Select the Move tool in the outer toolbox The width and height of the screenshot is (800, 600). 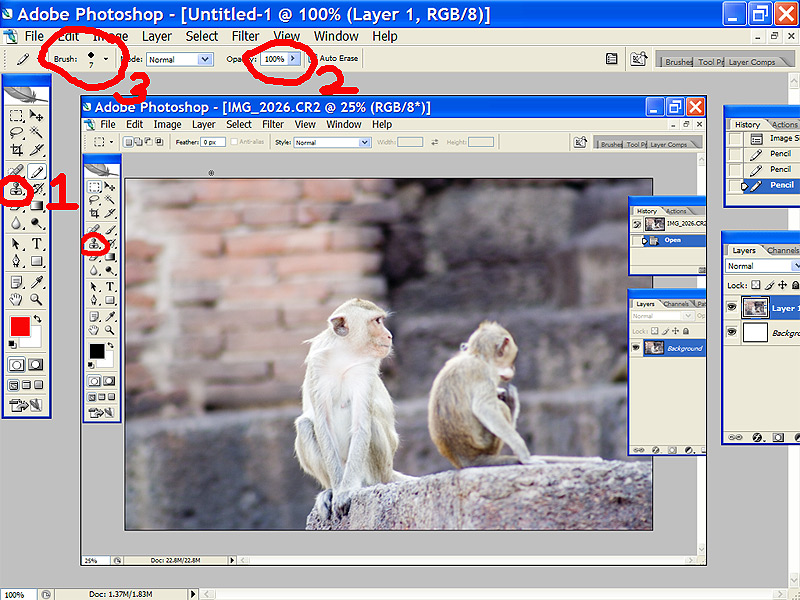tap(37, 114)
